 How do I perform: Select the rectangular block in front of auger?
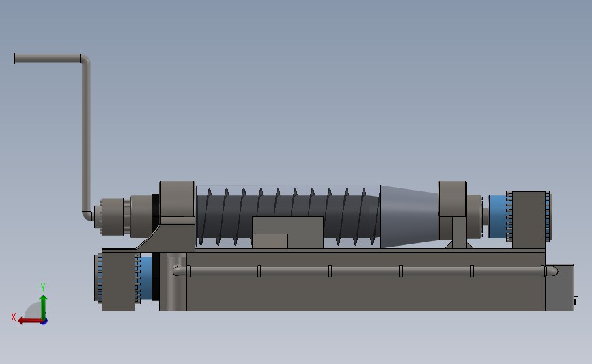[287, 232]
